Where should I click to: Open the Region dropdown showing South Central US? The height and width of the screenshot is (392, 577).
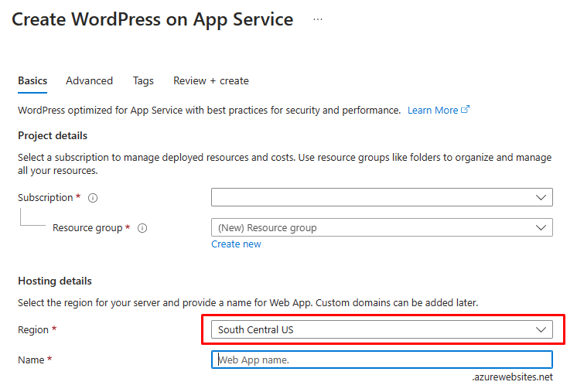tap(381, 329)
